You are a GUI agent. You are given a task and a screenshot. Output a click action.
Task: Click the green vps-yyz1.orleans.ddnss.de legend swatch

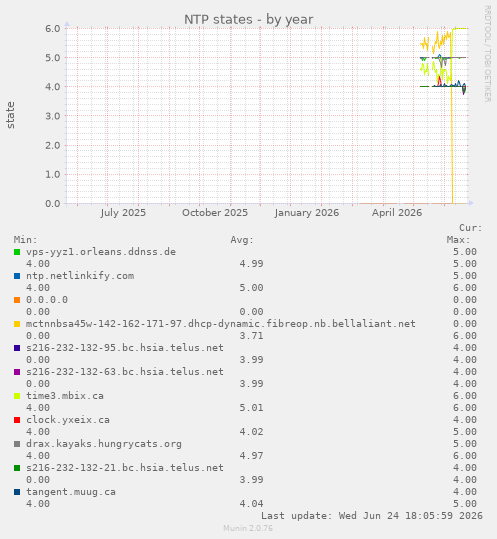[x=17, y=252]
